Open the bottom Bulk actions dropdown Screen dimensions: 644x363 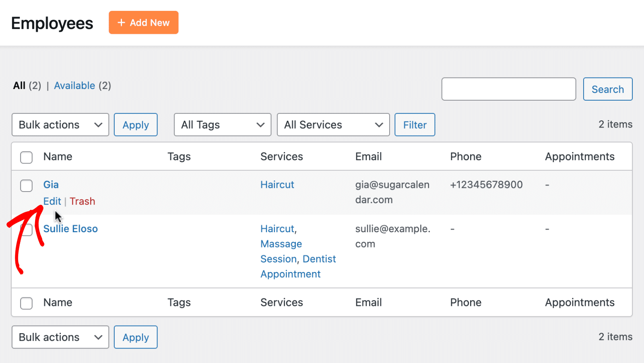pyautogui.click(x=60, y=337)
